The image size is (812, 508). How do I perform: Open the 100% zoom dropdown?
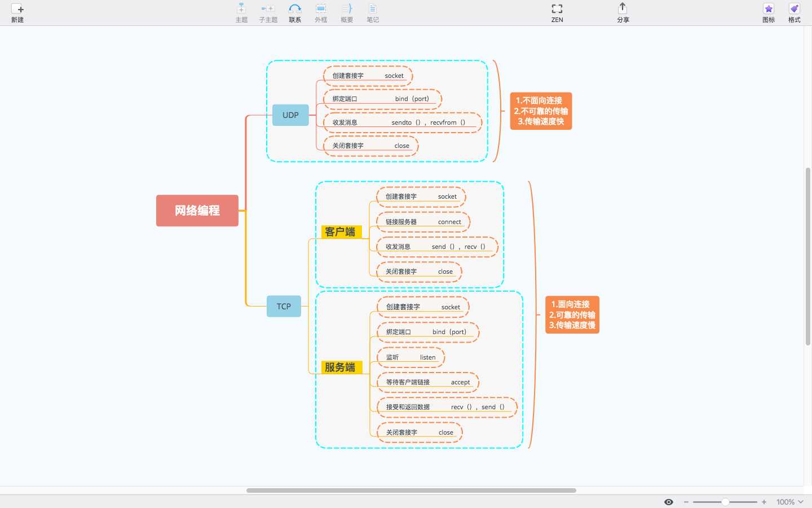point(790,502)
